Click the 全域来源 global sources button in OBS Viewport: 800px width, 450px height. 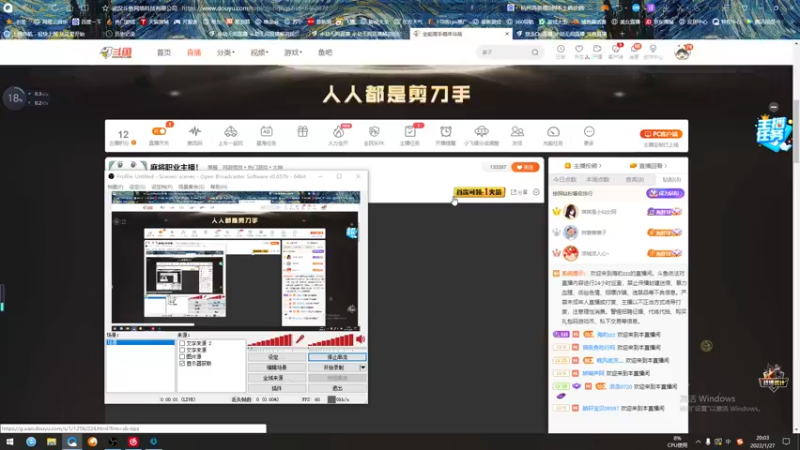(277, 378)
